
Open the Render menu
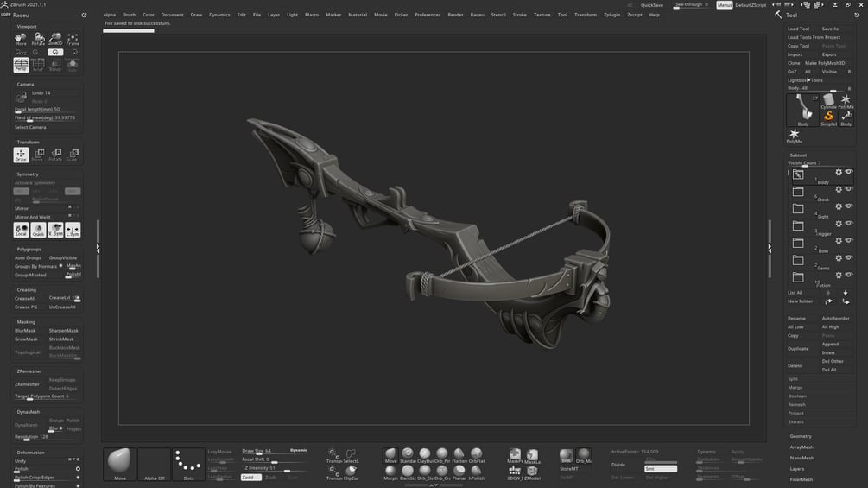[455, 15]
